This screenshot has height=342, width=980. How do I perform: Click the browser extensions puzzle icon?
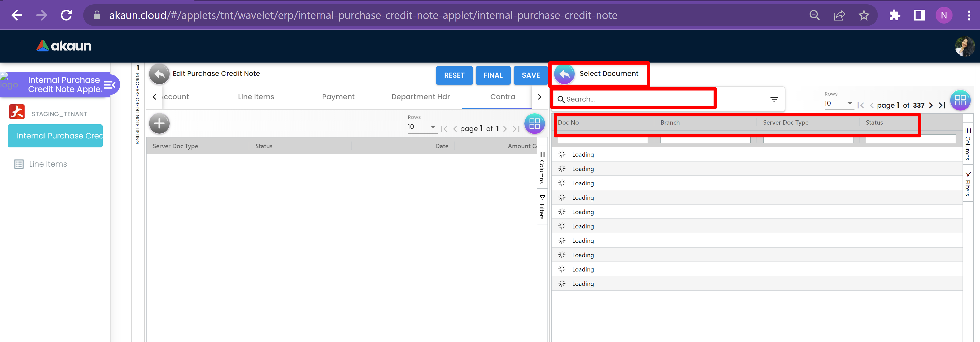(895, 15)
